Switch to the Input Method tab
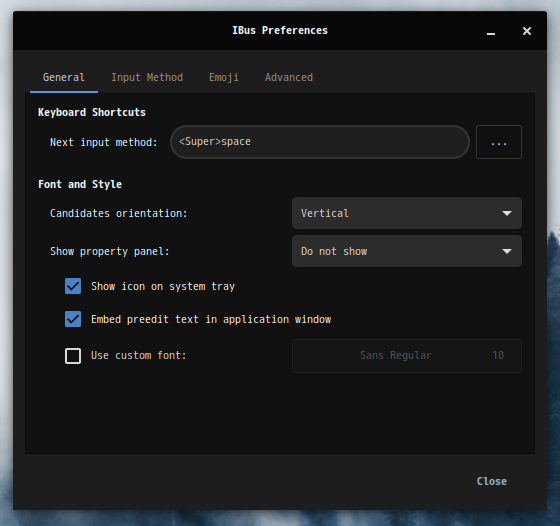The image size is (560, 526). [147, 77]
